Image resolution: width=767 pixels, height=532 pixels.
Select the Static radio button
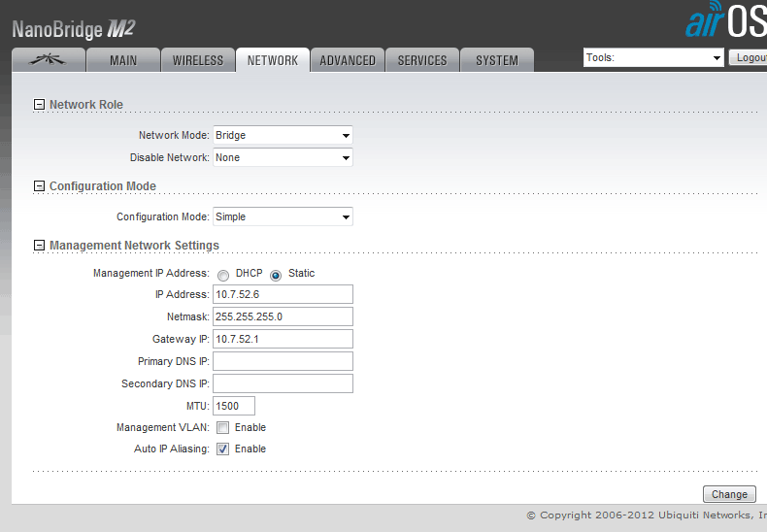pos(276,276)
